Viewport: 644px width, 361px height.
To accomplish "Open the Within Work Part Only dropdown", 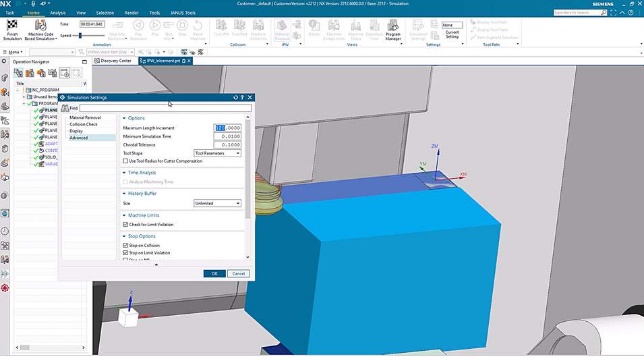I will pyautogui.click(x=111, y=52).
